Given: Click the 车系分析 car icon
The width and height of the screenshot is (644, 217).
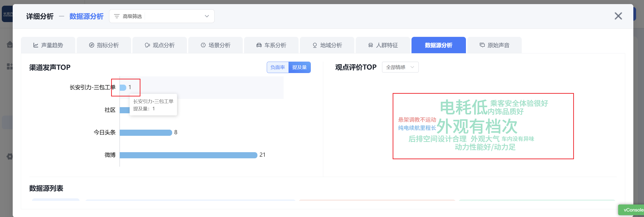Looking at the screenshot, I should click(259, 45).
